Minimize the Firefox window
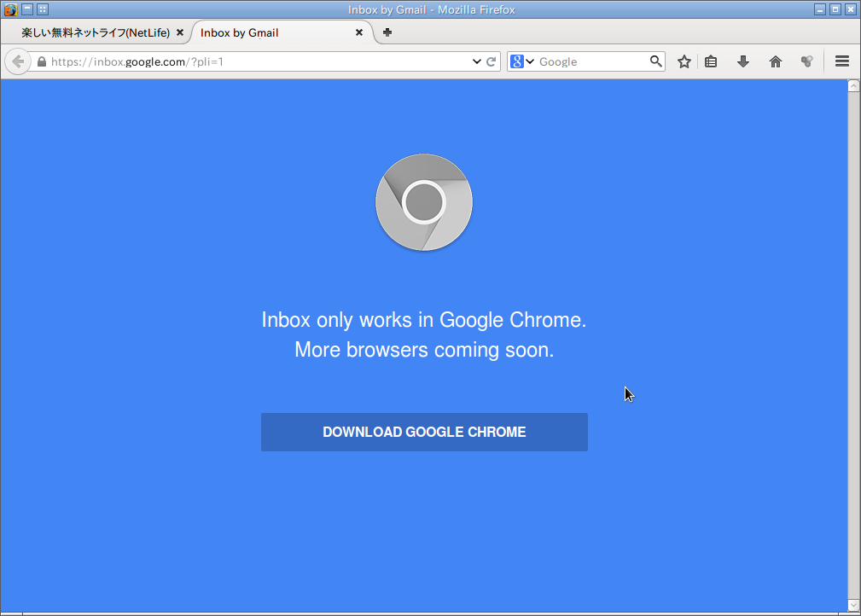 820,9
